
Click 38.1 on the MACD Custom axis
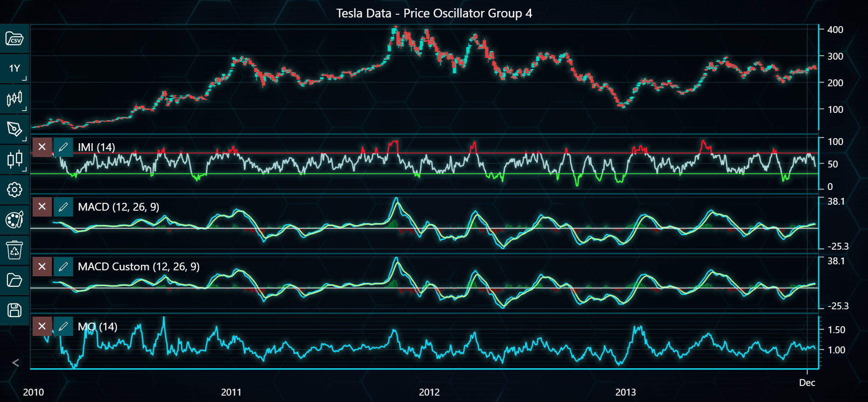point(836,261)
